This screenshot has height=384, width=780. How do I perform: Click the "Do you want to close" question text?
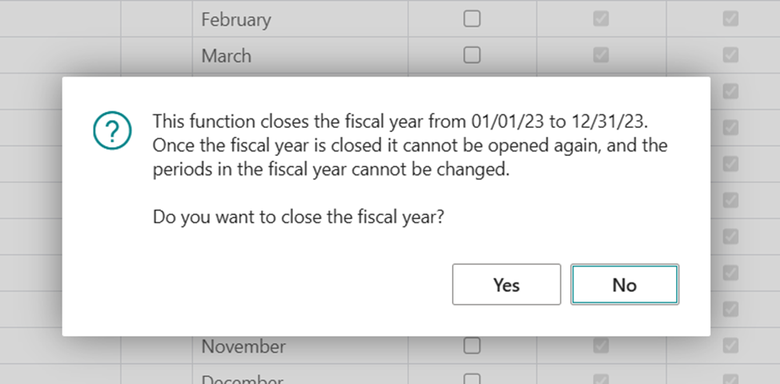coord(298,217)
